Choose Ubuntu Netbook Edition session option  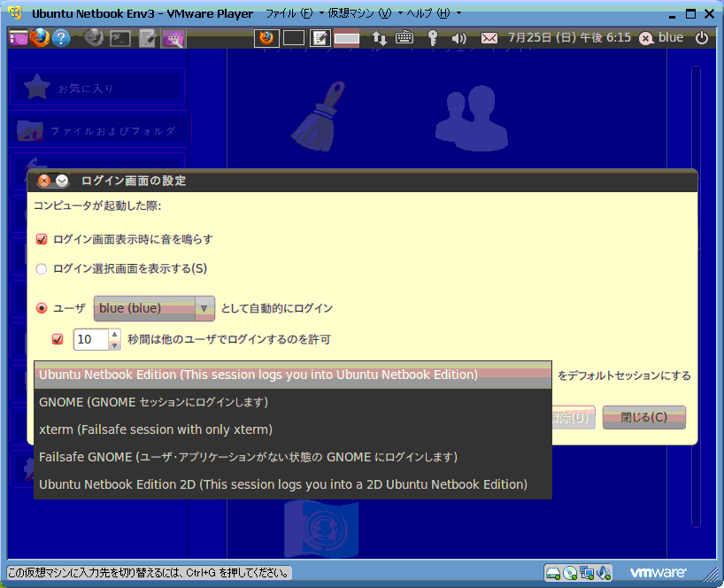(x=293, y=375)
